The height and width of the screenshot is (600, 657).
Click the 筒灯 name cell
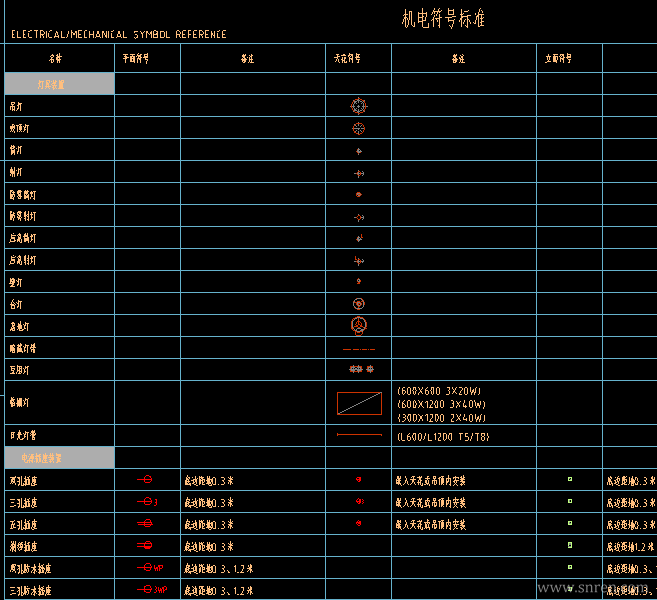click(x=59, y=150)
